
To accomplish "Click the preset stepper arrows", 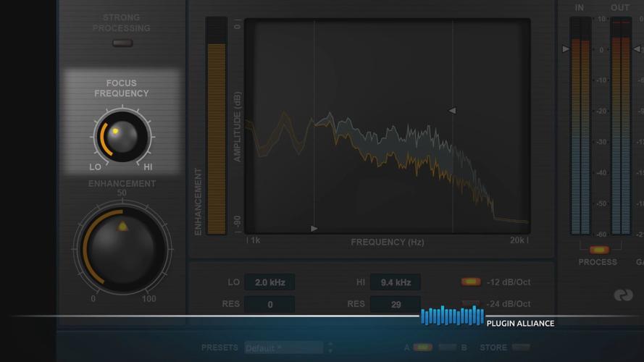I will (x=330, y=348).
